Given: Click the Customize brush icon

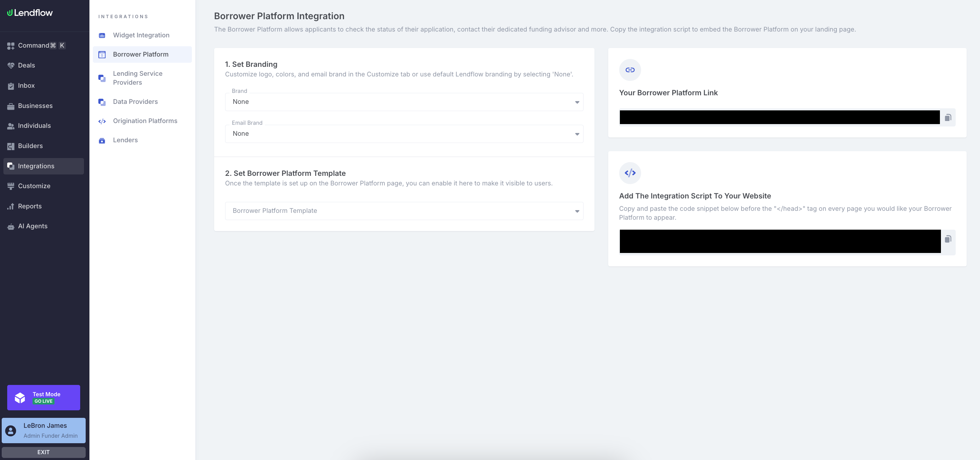Looking at the screenshot, I should click(11, 186).
